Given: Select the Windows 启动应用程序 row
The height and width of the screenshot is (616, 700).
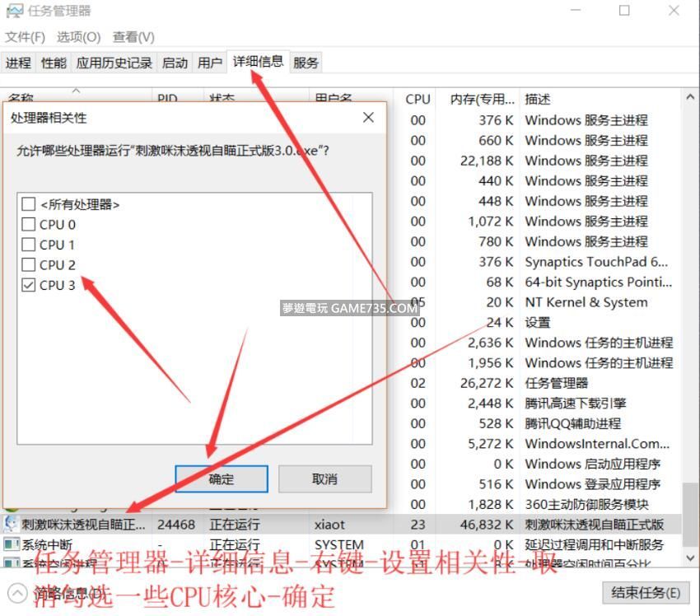Looking at the screenshot, I should (592, 464).
